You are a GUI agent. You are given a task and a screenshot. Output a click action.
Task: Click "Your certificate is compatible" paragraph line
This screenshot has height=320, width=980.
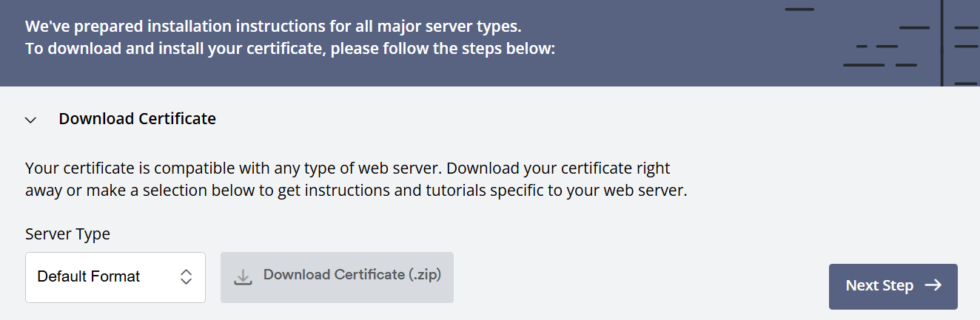pyautogui.click(x=347, y=168)
